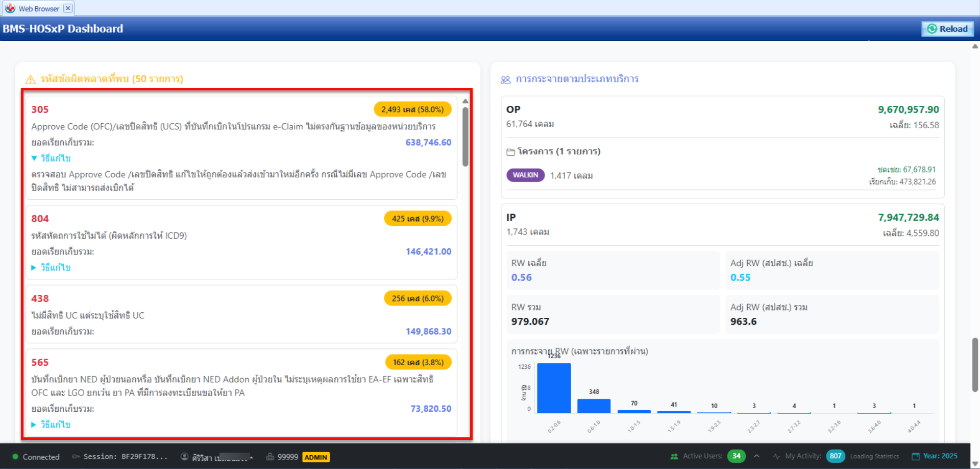Click the Active Users people icon
Screen dimensions: 980x469
[674, 456]
